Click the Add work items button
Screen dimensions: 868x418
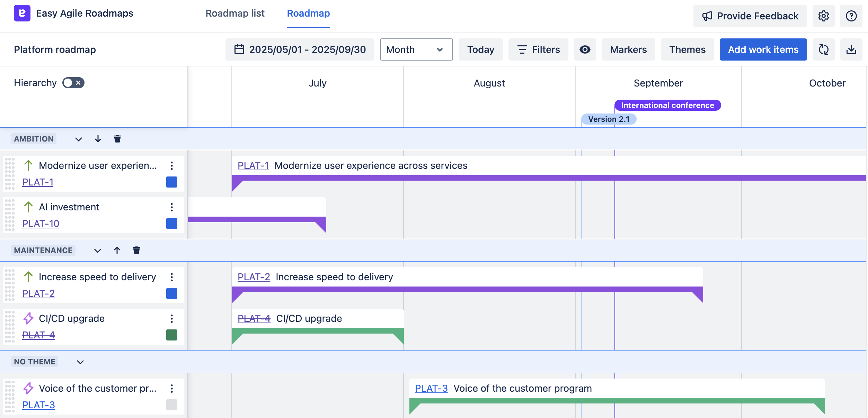coord(763,49)
